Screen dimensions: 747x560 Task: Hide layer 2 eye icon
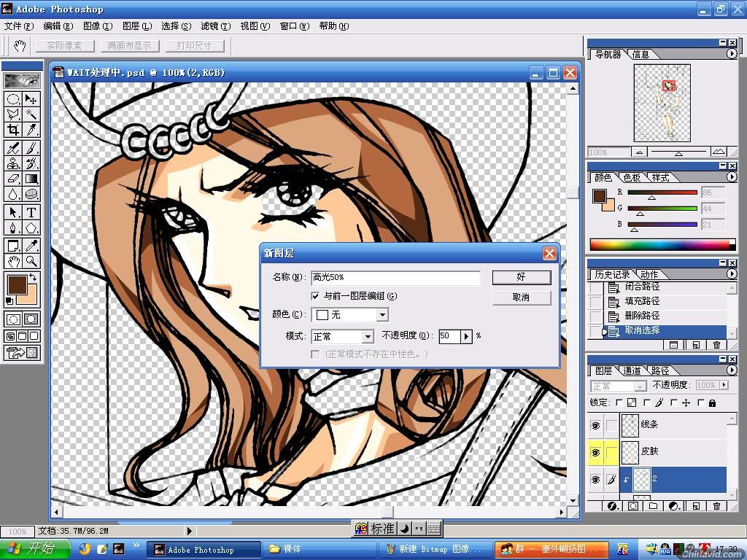tap(595, 480)
